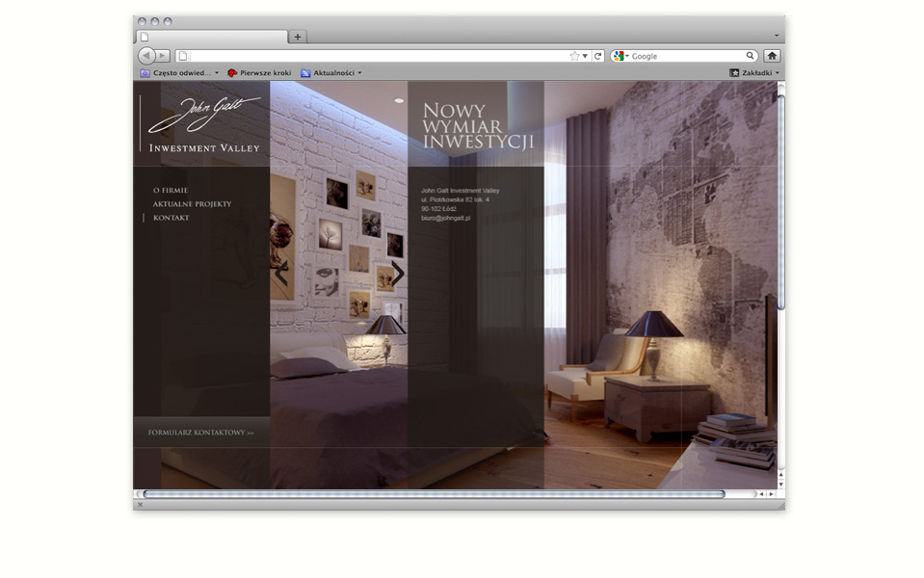Viewport: 924px width, 578px height.
Task: Bookmark page with the star icon
Action: tap(574, 56)
